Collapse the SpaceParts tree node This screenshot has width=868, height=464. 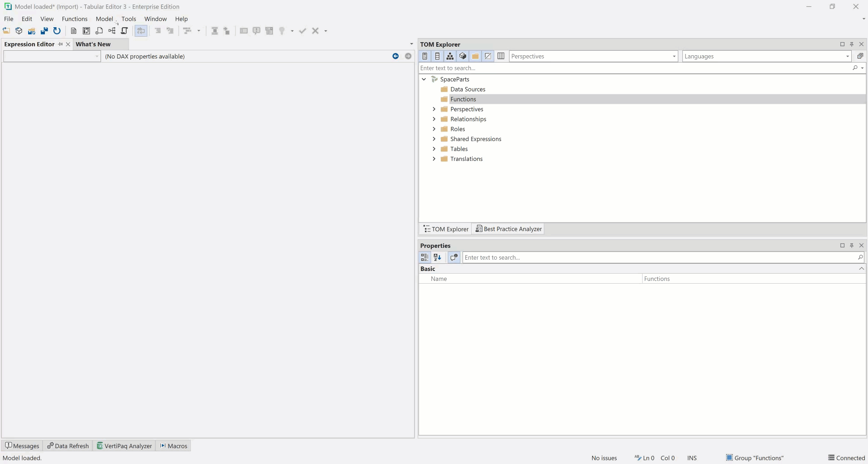(x=424, y=79)
